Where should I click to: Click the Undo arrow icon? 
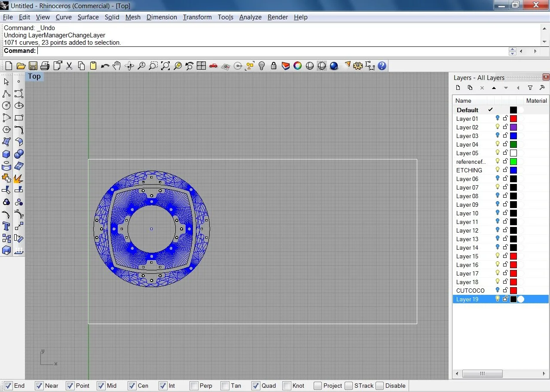(x=105, y=66)
